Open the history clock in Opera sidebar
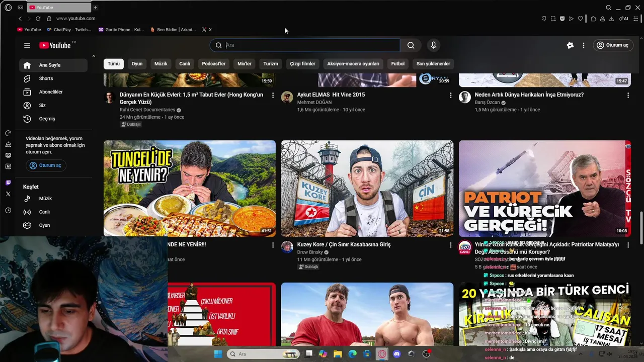The width and height of the screenshot is (644, 362). click(x=8, y=211)
